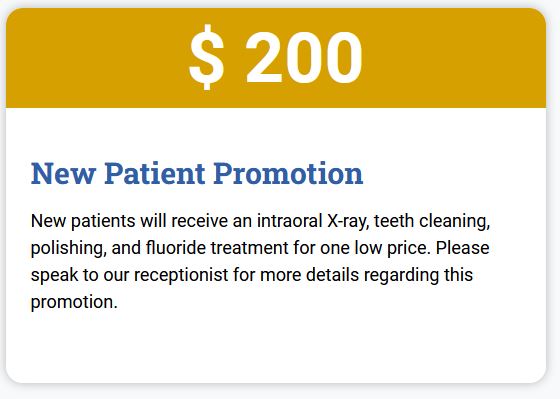
Task: Click the New Patient Promotion heading
Action: pos(197,174)
